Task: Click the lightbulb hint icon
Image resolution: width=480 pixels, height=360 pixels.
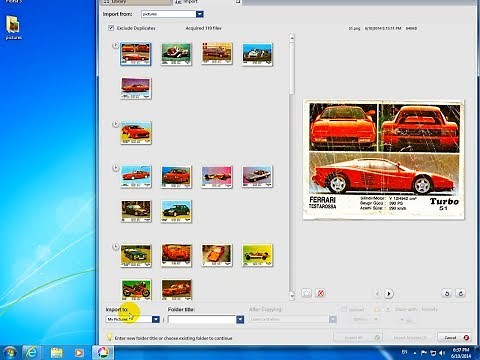Action: coord(109,337)
